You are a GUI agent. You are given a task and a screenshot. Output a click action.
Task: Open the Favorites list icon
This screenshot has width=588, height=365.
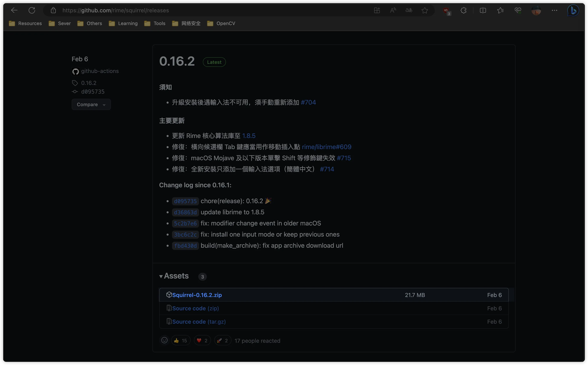(500, 10)
